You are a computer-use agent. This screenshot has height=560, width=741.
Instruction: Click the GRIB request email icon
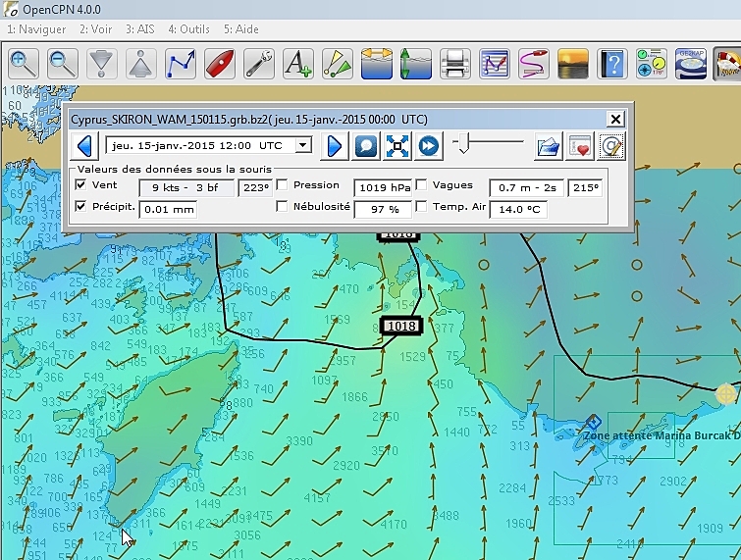611,146
